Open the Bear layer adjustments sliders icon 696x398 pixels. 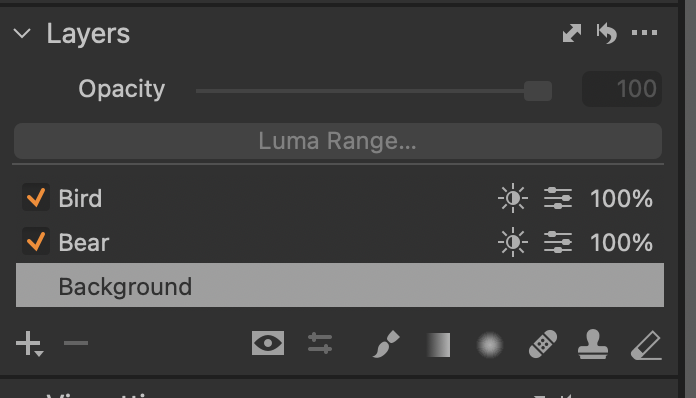pyautogui.click(x=558, y=242)
